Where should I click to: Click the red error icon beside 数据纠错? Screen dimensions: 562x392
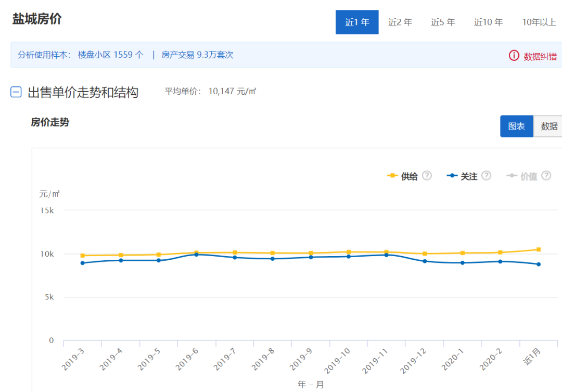514,55
